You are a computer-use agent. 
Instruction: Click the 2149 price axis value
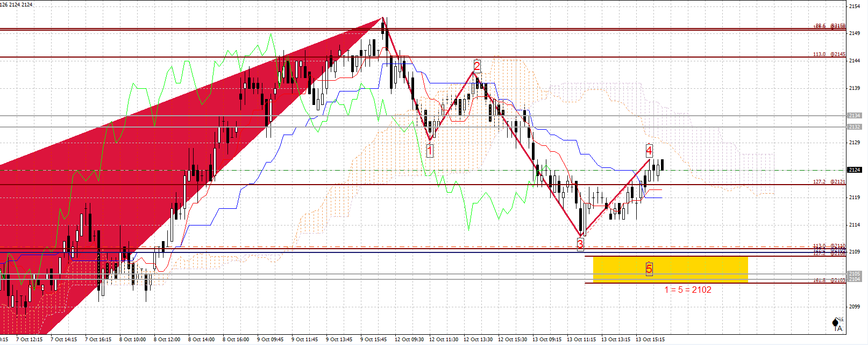tap(855, 33)
